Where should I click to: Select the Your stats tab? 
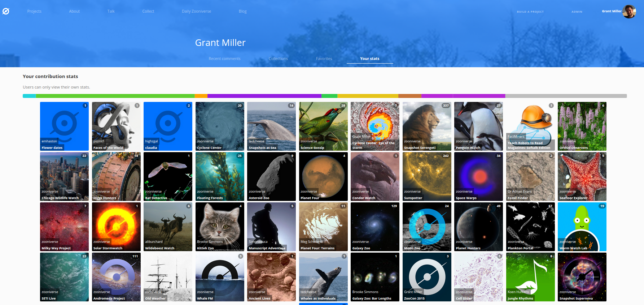coord(369,59)
